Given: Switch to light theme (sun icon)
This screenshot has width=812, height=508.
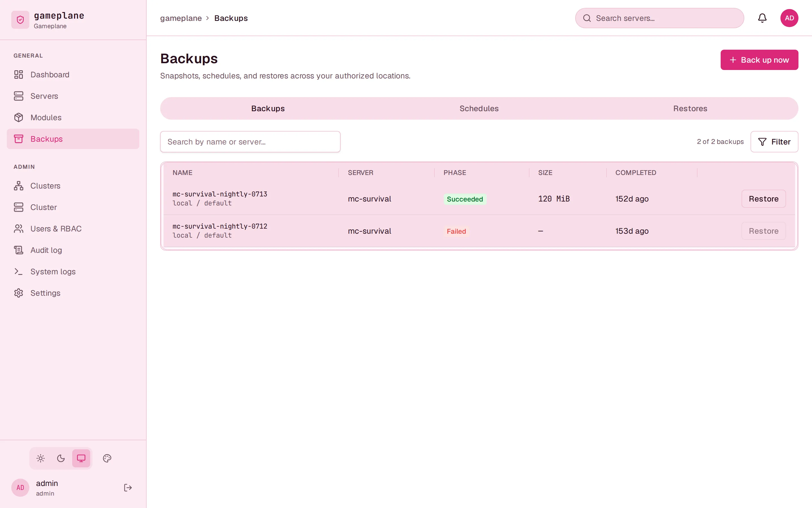Looking at the screenshot, I should coord(41,458).
